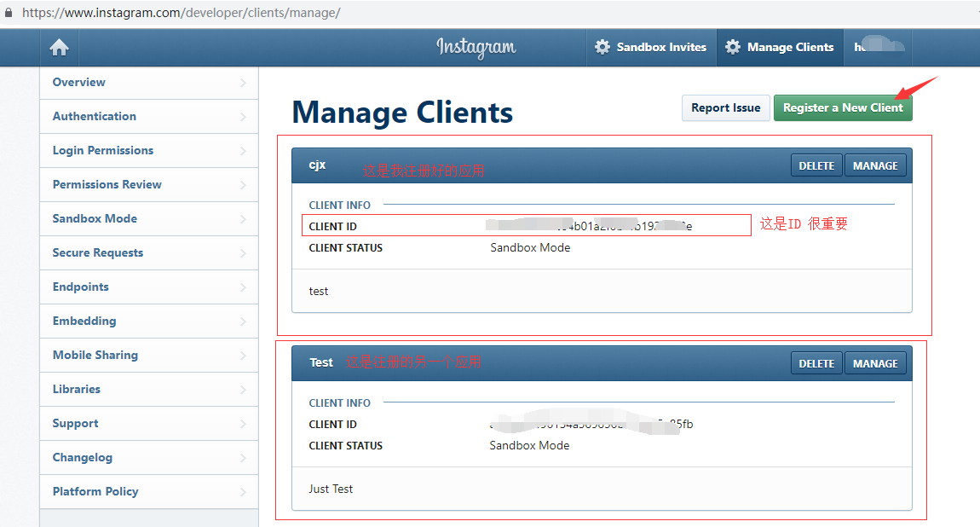Open Permissions Review in sidebar
Image resolution: width=980 pixels, height=527 pixels.
(x=149, y=184)
